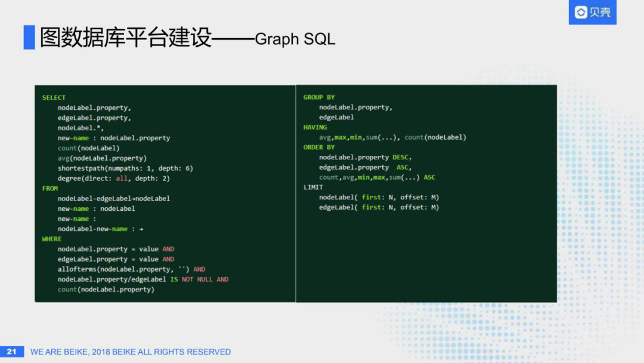The height and width of the screenshot is (363, 644).
Task: Click the SELECT keyword in the code
Action: click(54, 97)
